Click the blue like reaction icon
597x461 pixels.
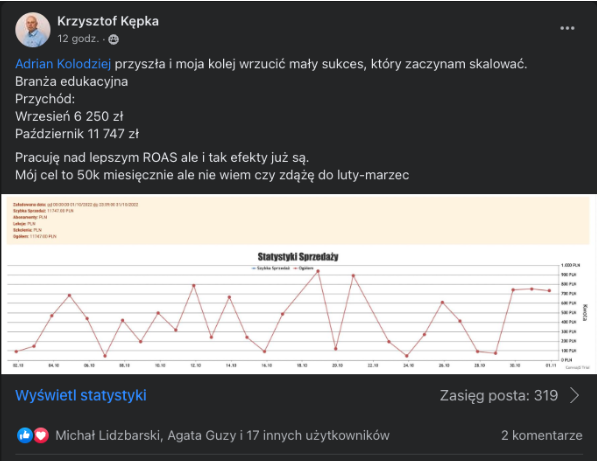click(x=25, y=435)
